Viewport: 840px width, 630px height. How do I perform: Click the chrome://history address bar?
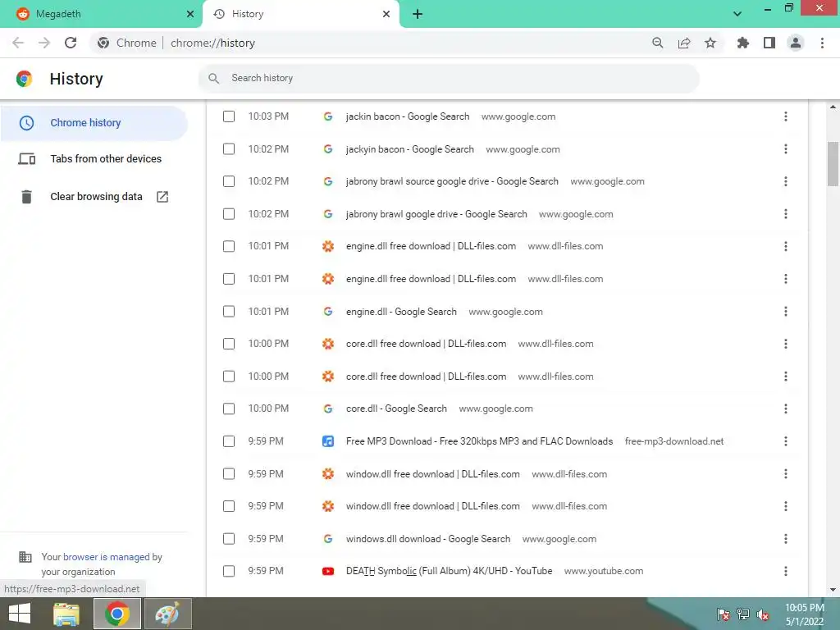click(407, 43)
